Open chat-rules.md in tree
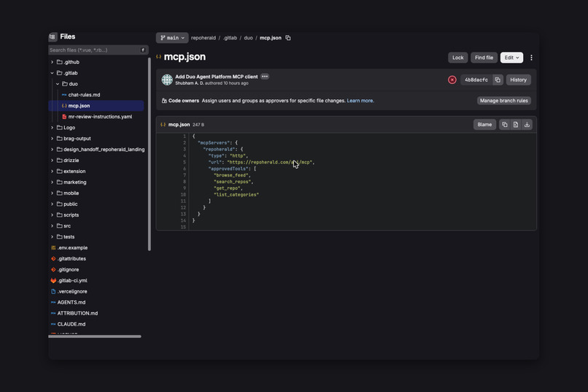The width and height of the screenshot is (588, 392). click(x=84, y=95)
